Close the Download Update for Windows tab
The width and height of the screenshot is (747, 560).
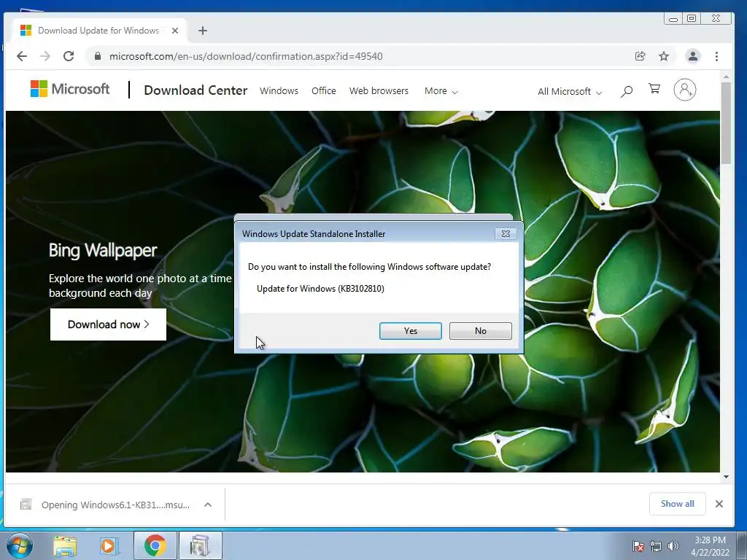pyautogui.click(x=175, y=31)
